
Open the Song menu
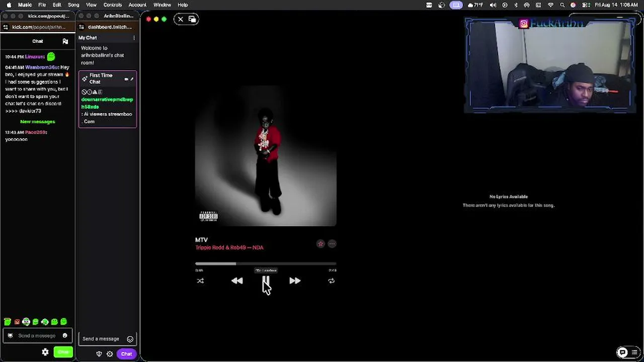73,5
